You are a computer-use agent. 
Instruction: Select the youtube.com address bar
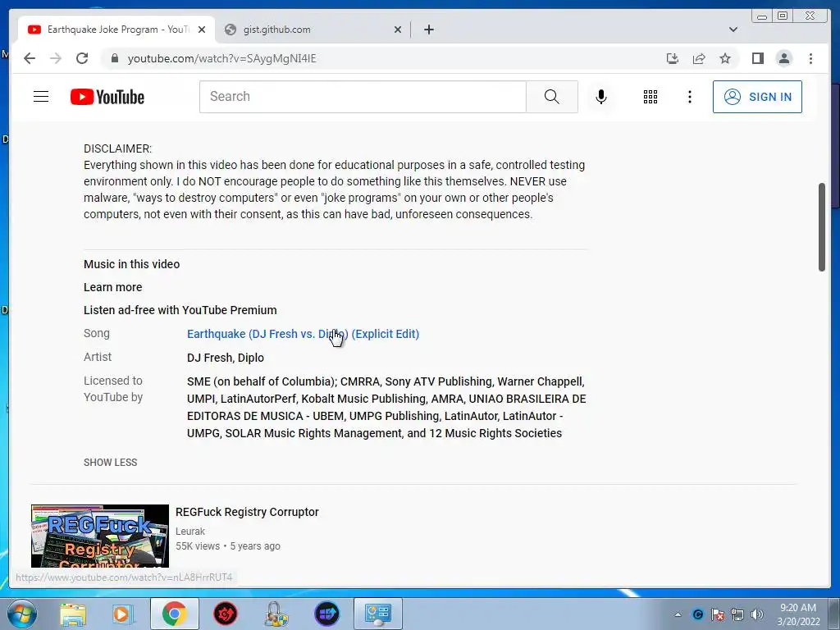[x=221, y=58]
